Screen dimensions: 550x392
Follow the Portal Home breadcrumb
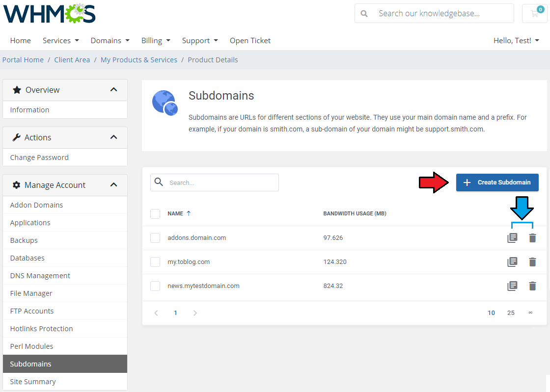(23, 60)
